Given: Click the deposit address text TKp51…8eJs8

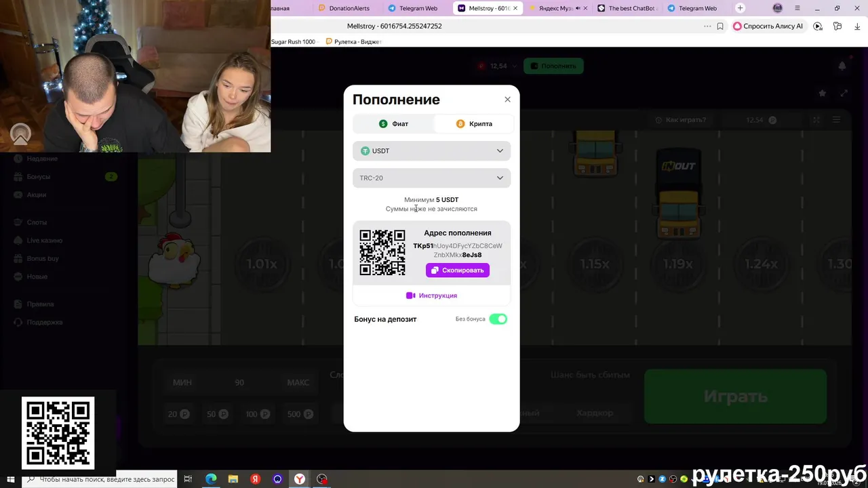Looking at the screenshot, I should (458, 250).
